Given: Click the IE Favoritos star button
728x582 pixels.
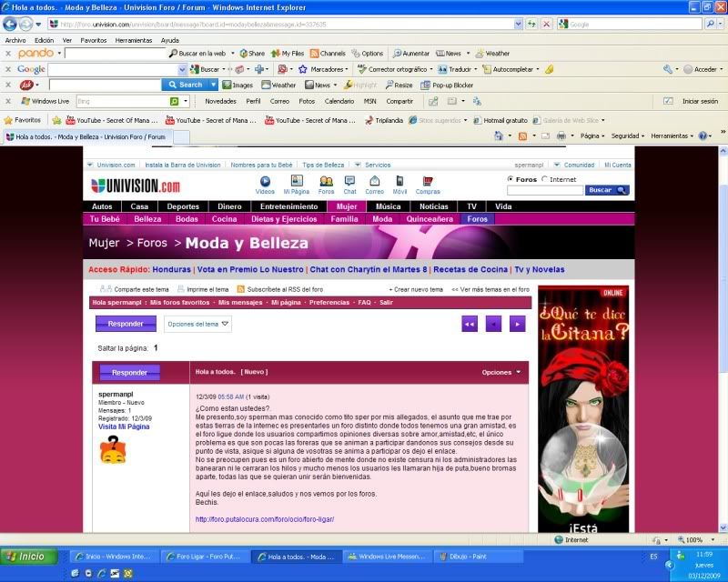Looking at the screenshot, I should pos(23,120).
